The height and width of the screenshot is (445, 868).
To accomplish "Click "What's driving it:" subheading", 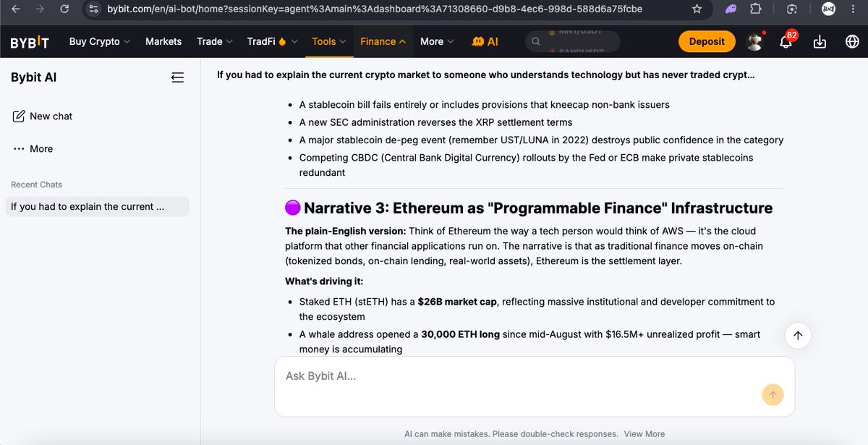I will (324, 281).
